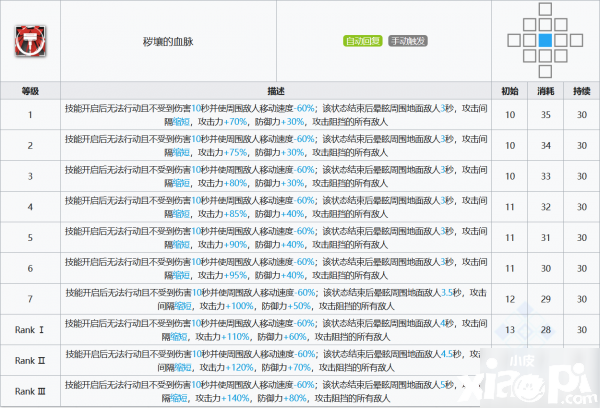The width and height of the screenshot is (600, 408).
Task: Click the gray 手动触发 tag
Action: [408, 41]
